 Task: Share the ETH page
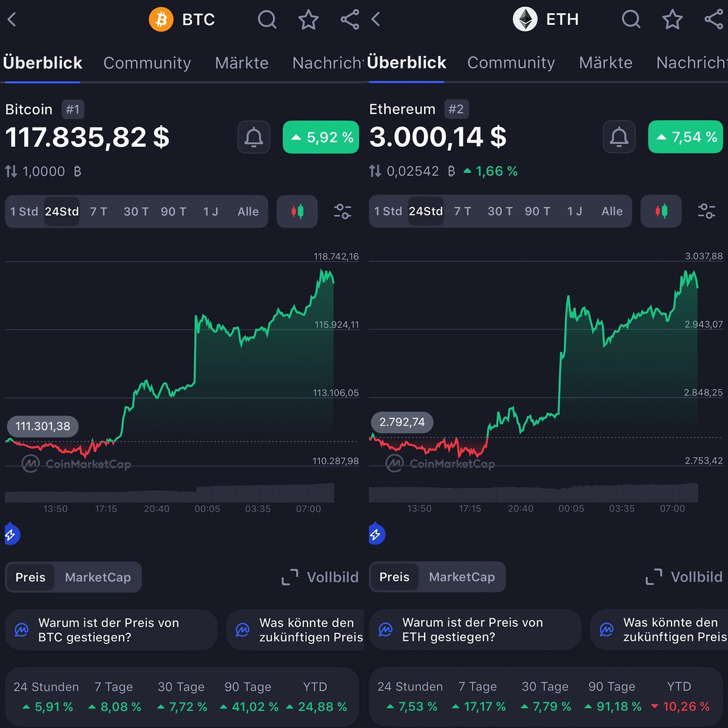(714, 19)
